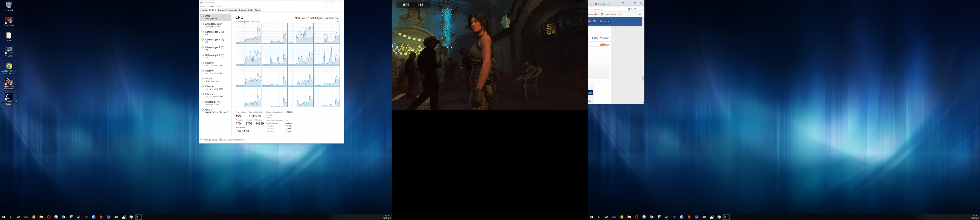Image resolution: width=980 pixels, height=220 pixels.
Task: Click the AMD Ryzen 7 2700X processor name
Action: click(x=317, y=18)
